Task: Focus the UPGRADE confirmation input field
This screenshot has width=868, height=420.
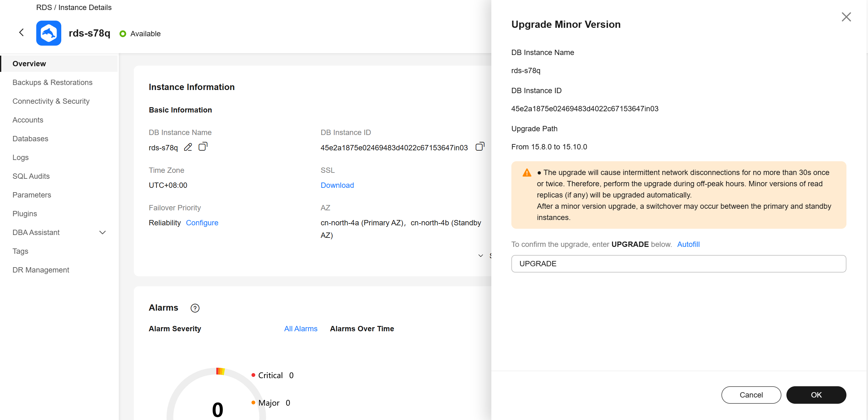Action: (x=678, y=264)
